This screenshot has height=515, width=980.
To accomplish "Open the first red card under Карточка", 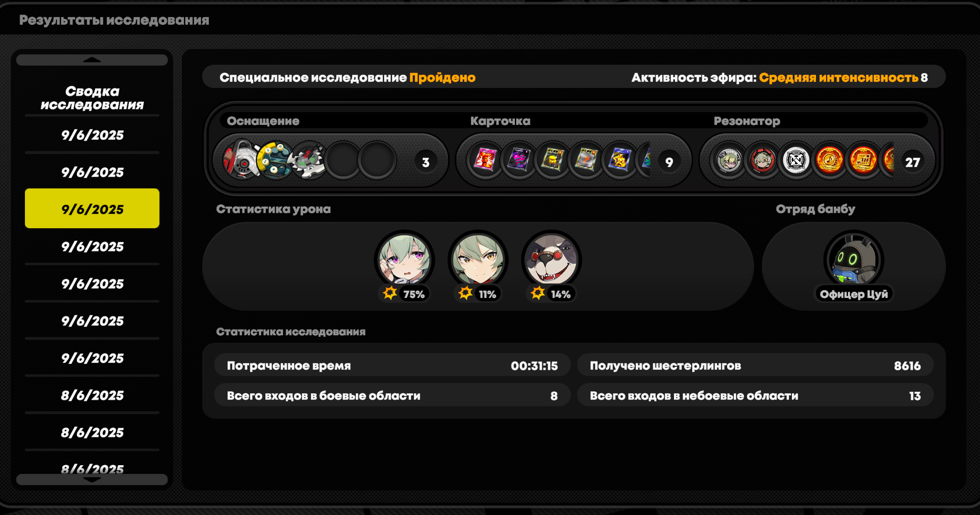I will (485, 160).
